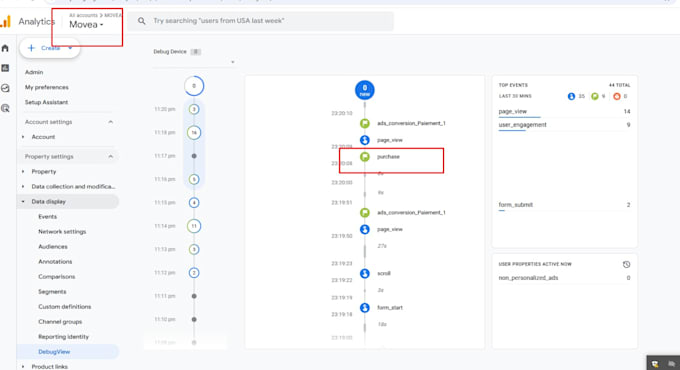Click the blue icon beside form_start event

[x=365, y=308]
